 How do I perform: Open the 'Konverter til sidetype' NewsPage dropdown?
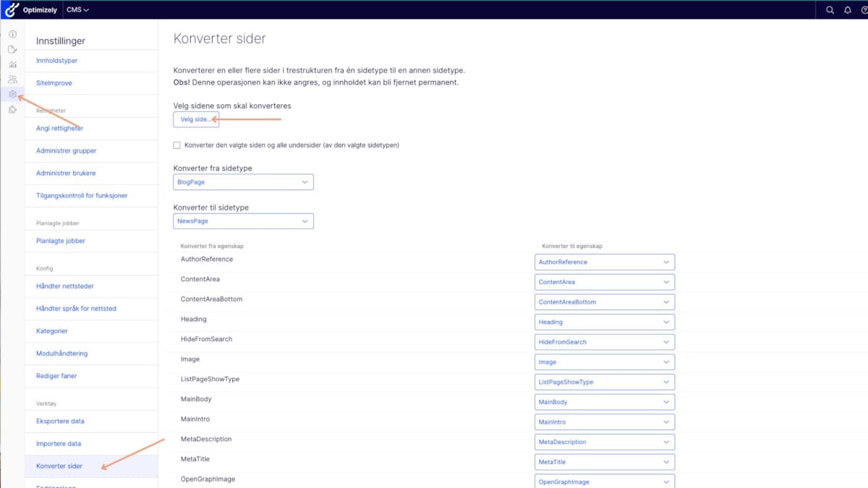click(243, 221)
